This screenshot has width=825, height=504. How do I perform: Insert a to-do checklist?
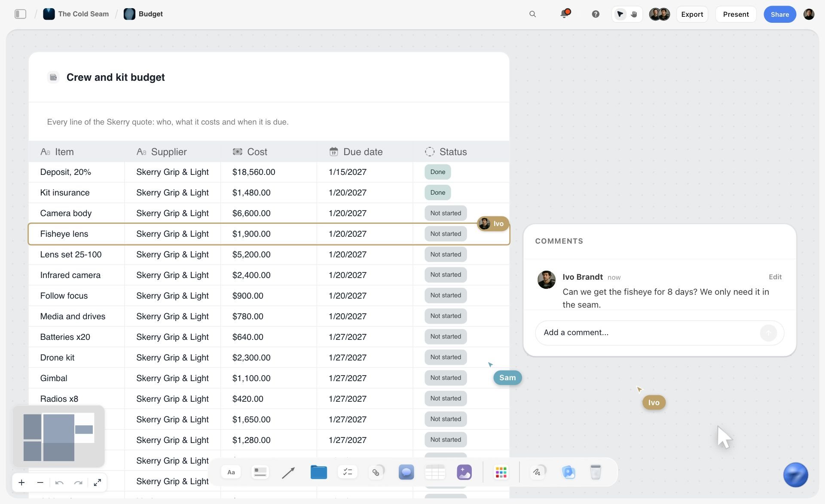pos(348,472)
